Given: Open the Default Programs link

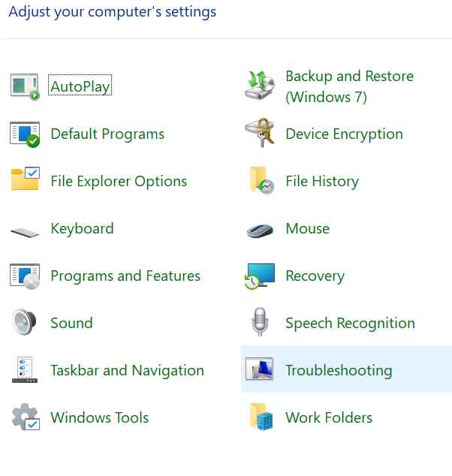Looking at the screenshot, I should pyautogui.click(x=107, y=134).
